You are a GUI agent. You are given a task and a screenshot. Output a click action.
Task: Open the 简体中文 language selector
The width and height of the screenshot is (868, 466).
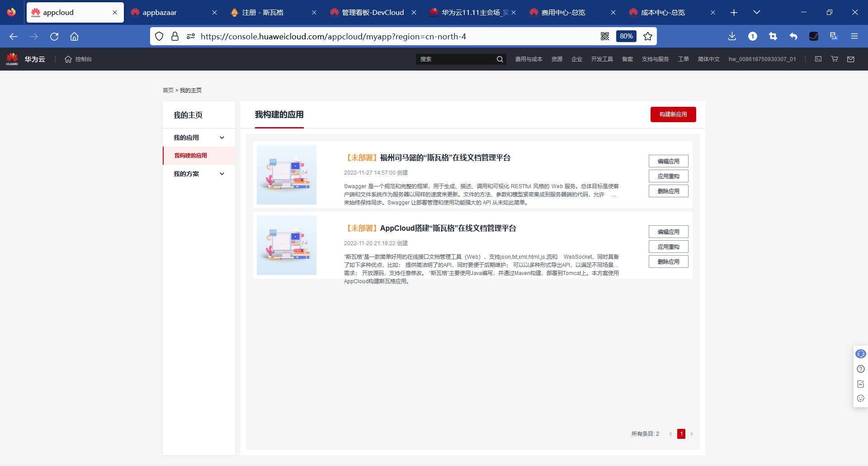pyautogui.click(x=708, y=59)
